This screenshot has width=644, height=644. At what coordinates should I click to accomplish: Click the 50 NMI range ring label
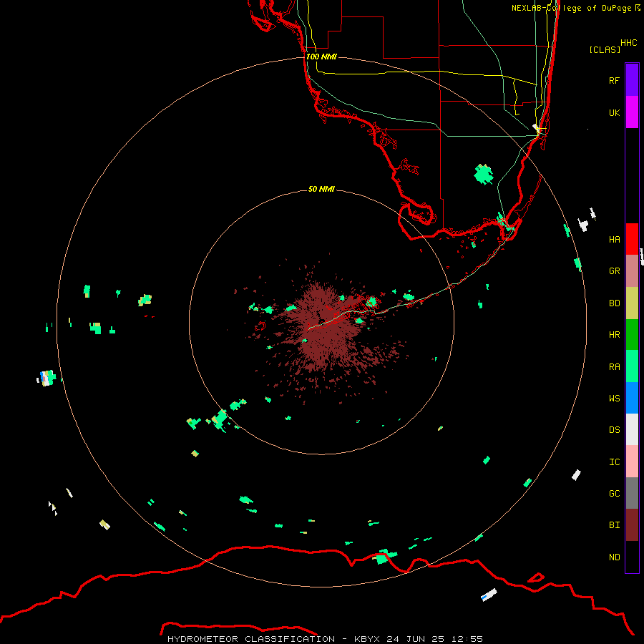321,189
